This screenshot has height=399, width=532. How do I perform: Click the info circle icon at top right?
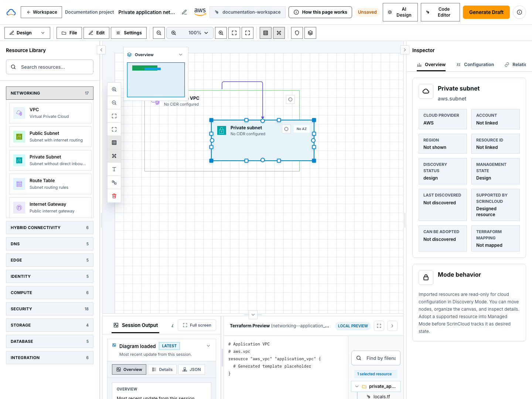pyautogui.click(x=519, y=12)
